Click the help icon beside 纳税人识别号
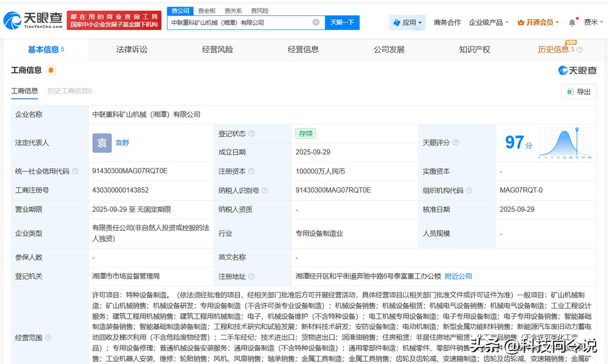This screenshot has height=364, width=608. 265,190
